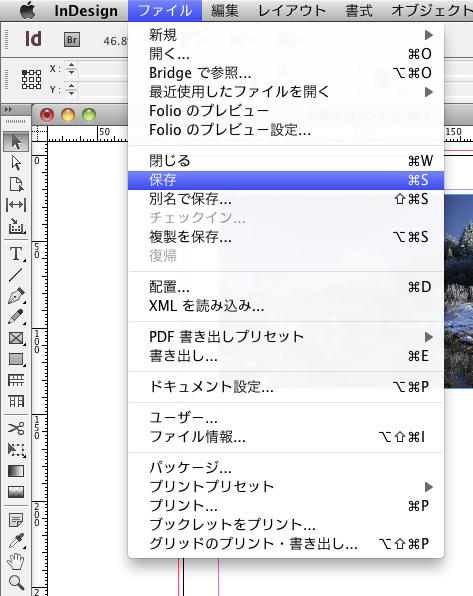The image size is (473, 596).
Task: Select the Content Collector tool
Action: click(16, 226)
